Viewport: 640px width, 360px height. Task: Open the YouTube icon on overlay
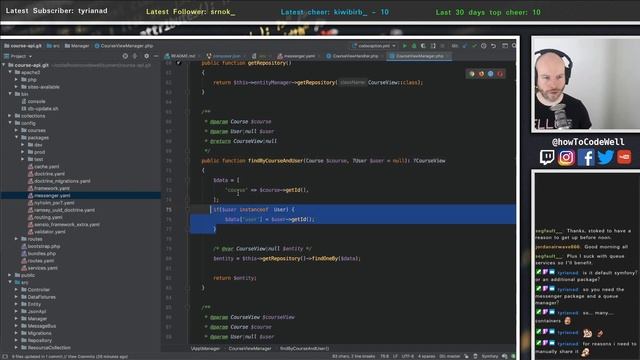(624, 157)
